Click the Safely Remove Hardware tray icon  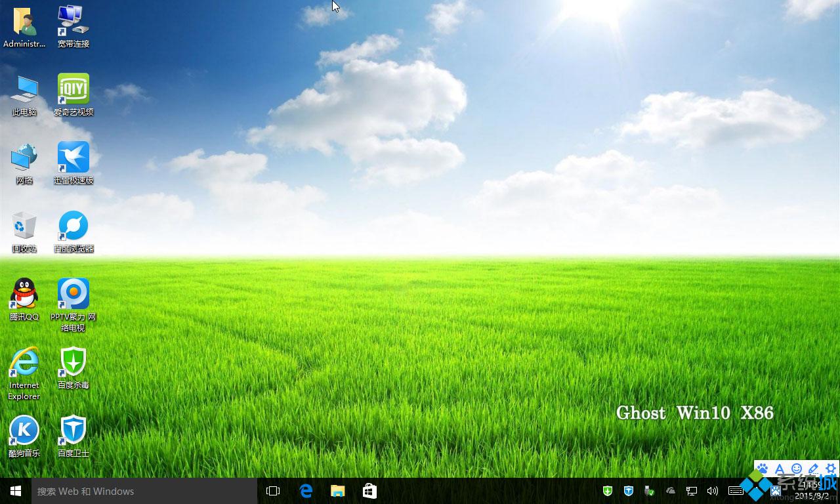coord(648,490)
